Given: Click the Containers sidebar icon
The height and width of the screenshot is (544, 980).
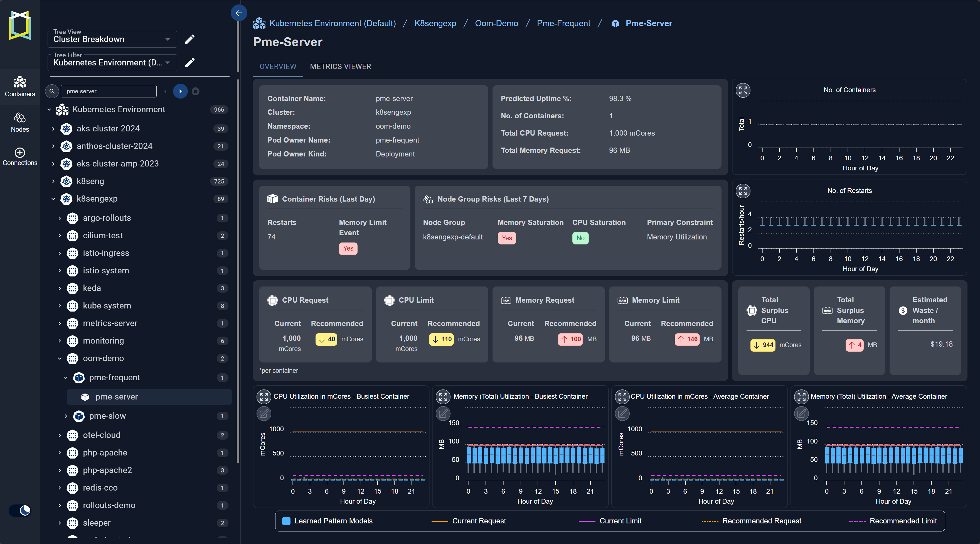Looking at the screenshot, I should click(x=20, y=86).
